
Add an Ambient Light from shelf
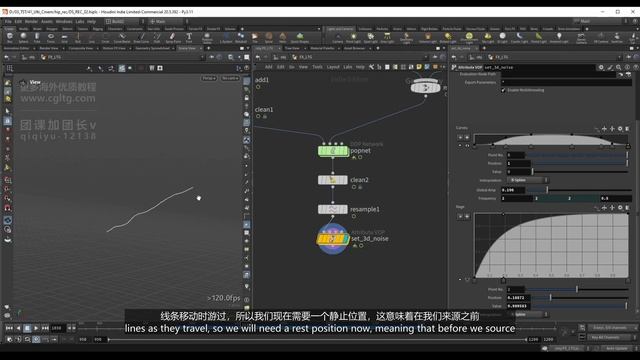[x=559, y=38]
